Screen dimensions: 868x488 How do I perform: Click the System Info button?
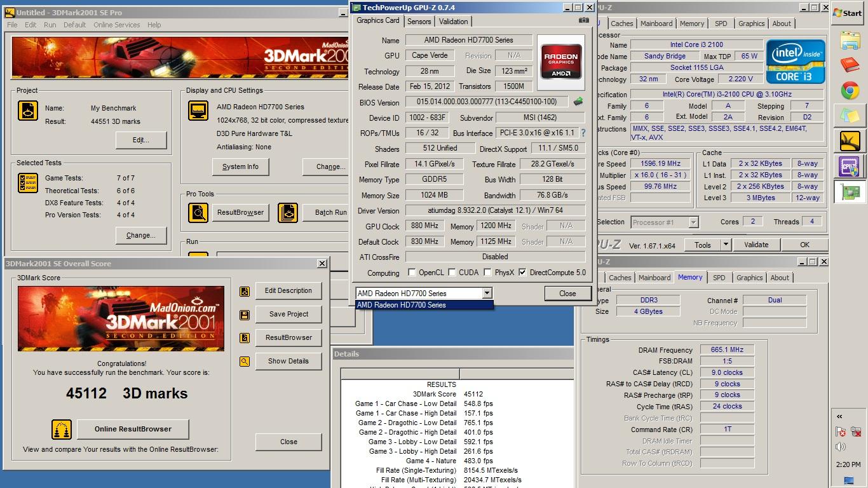point(240,166)
